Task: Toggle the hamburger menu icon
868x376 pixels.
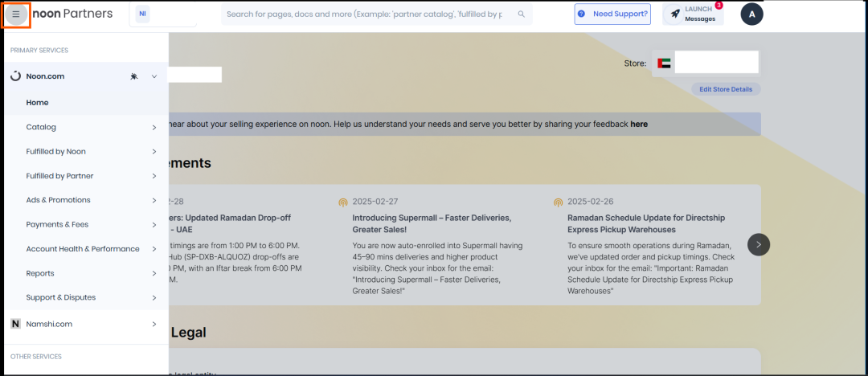Action: pyautogui.click(x=16, y=14)
